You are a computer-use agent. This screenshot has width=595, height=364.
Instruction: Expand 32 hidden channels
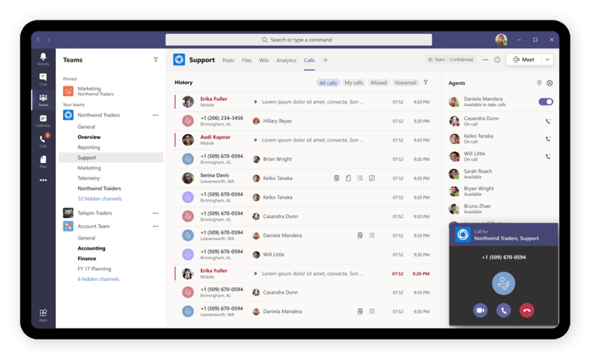[x=100, y=199]
